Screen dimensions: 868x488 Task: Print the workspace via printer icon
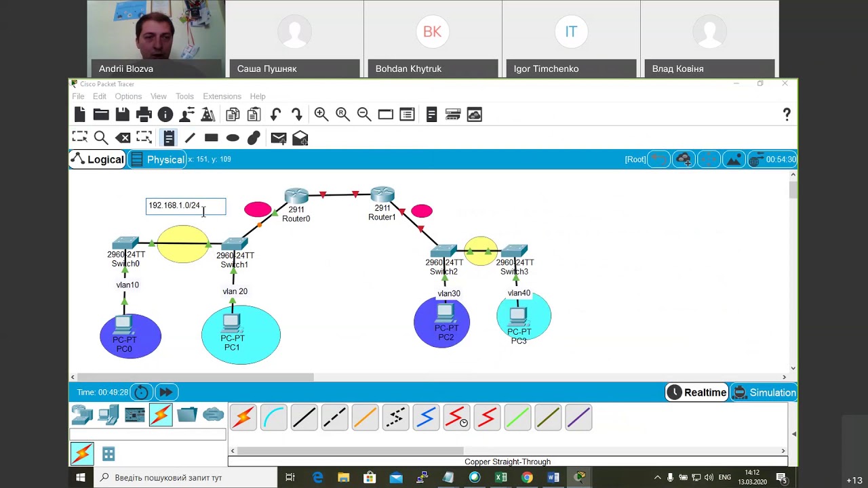coord(144,115)
